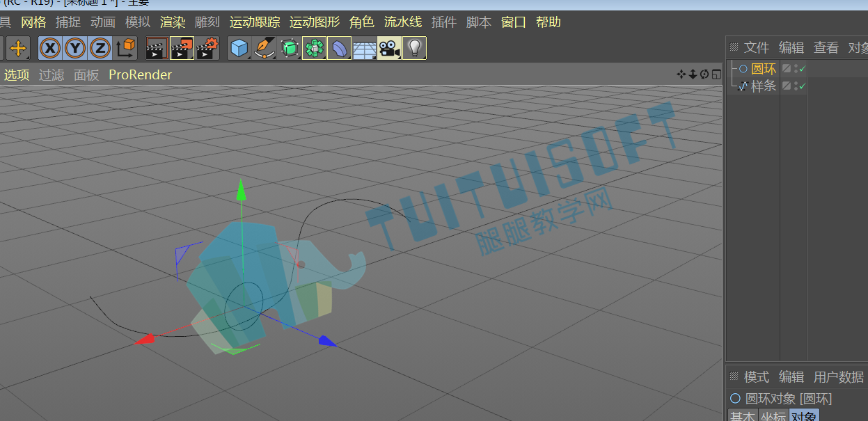Toggle the X axis lock
This screenshot has width=868, height=421.
click(x=50, y=48)
